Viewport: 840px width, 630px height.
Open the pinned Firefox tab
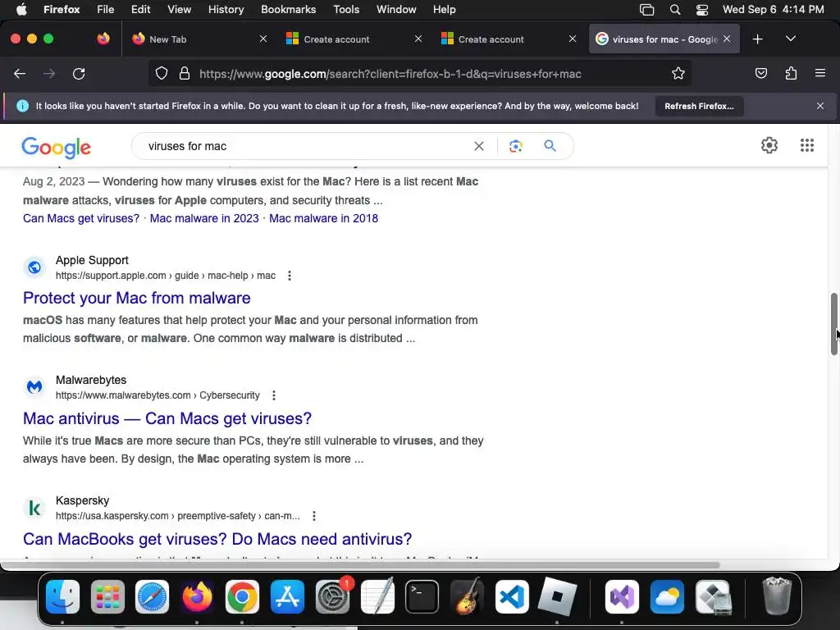point(103,39)
